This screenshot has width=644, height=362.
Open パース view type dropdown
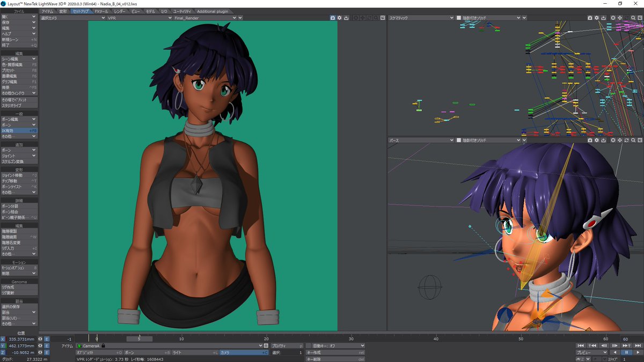point(421,140)
